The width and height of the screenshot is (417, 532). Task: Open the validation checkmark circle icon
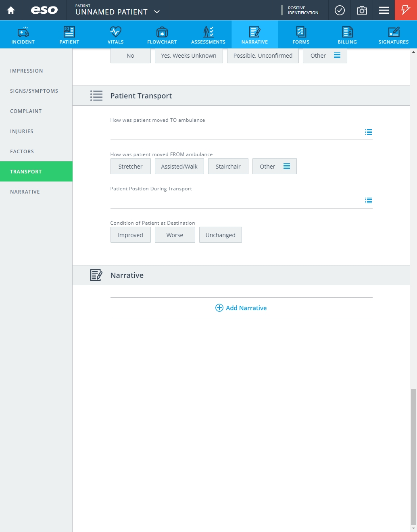point(340,10)
